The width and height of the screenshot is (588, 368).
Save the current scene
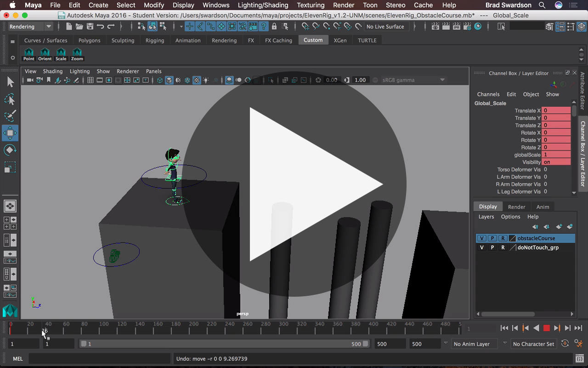(x=90, y=27)
